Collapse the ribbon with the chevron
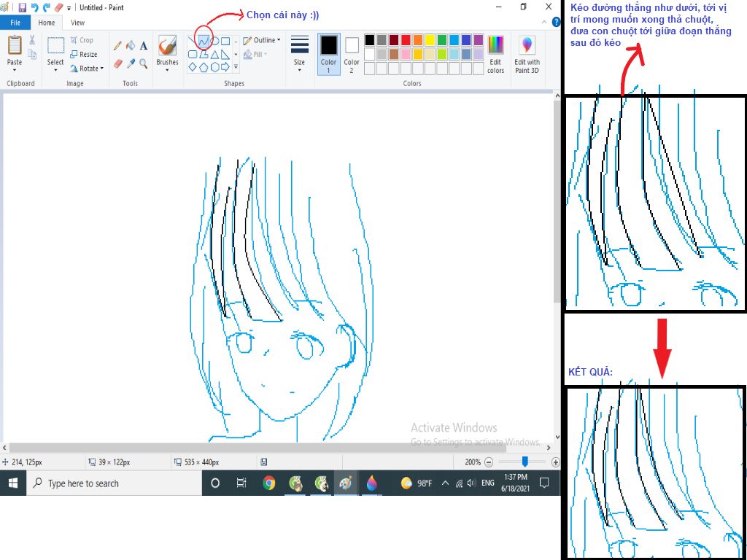The image size is (747, 560). 544,23
